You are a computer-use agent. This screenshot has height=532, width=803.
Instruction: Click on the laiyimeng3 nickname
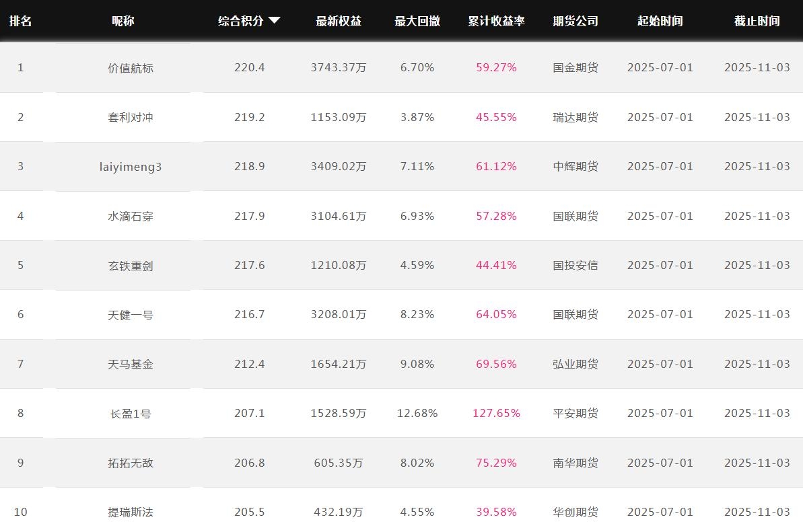(x=131, y=167)
